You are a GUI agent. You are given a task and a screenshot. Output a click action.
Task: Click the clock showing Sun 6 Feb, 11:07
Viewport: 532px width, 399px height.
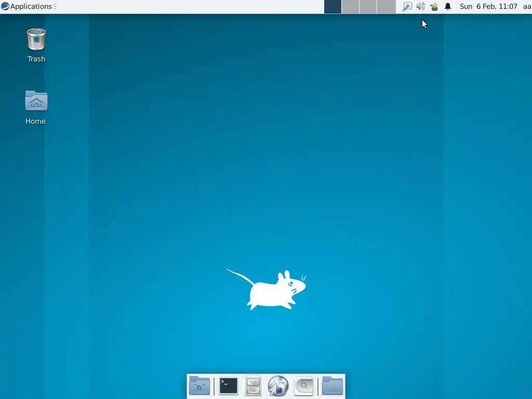(488, 6)
